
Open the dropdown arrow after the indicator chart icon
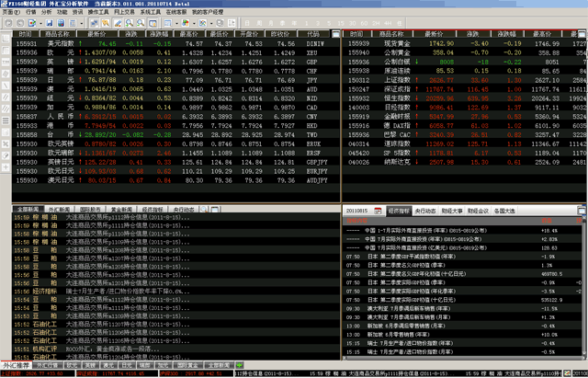(x=211, y=23)
